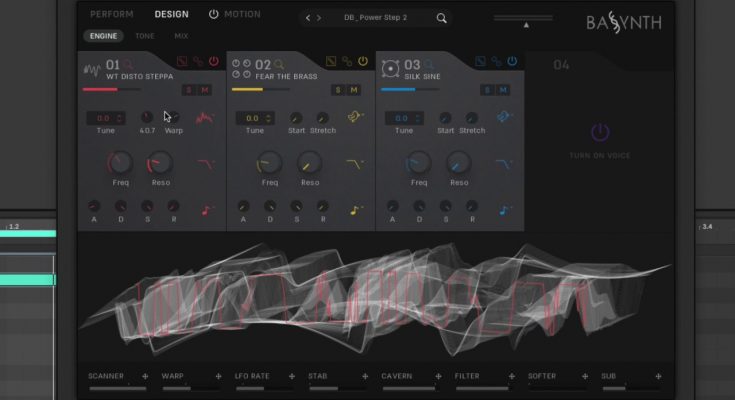Expand the CAVERN macro plus button
Screen dimensions: 735x400
coord(437,376)
